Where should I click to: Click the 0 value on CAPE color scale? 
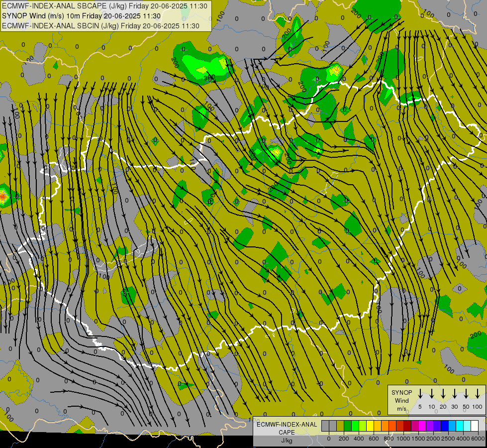tap(329, 439)
